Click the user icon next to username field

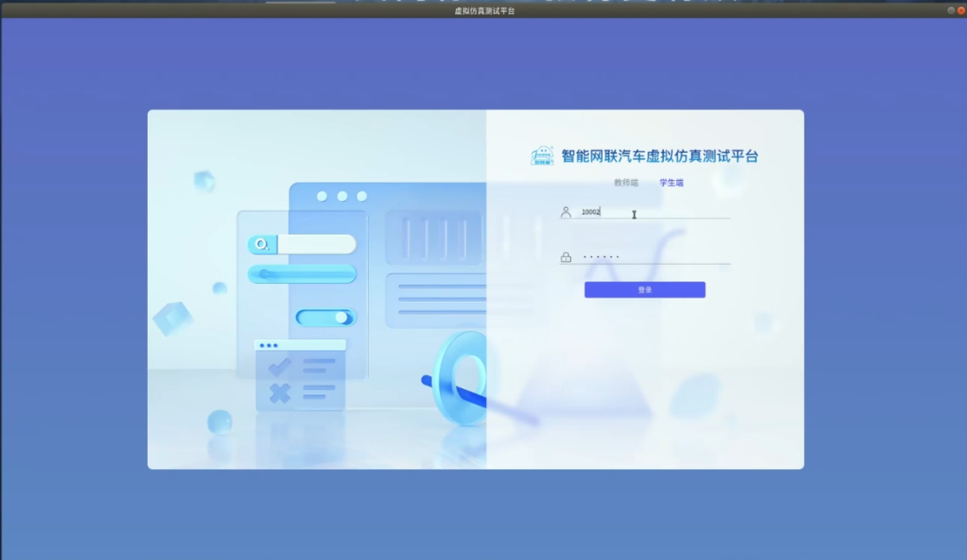566,210
